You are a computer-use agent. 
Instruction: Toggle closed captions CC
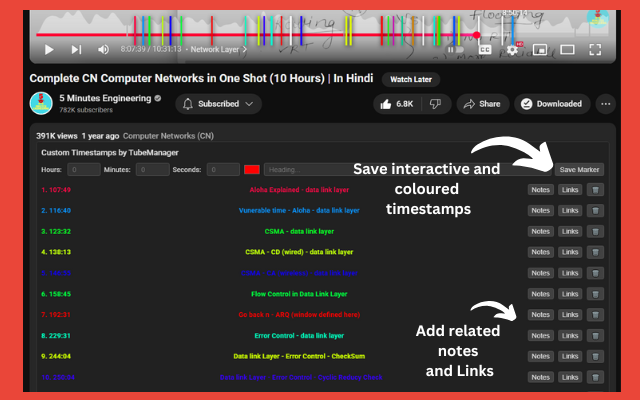pos(484,50)
